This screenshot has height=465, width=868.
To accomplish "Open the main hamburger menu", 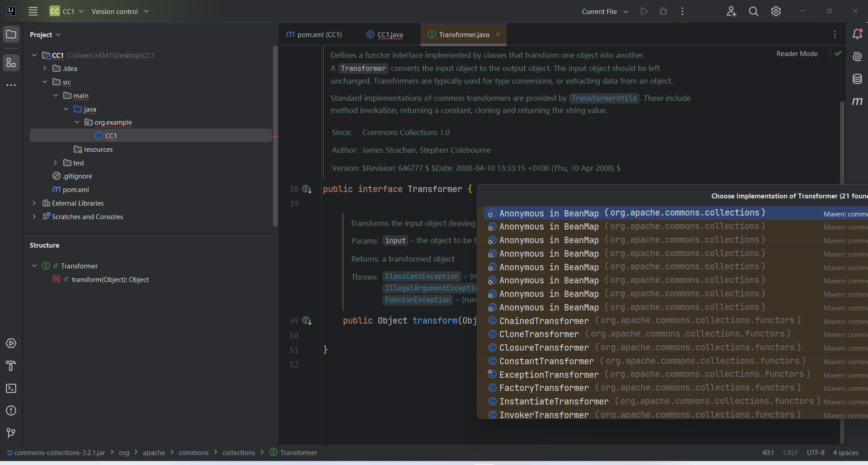I will point(33,11).
